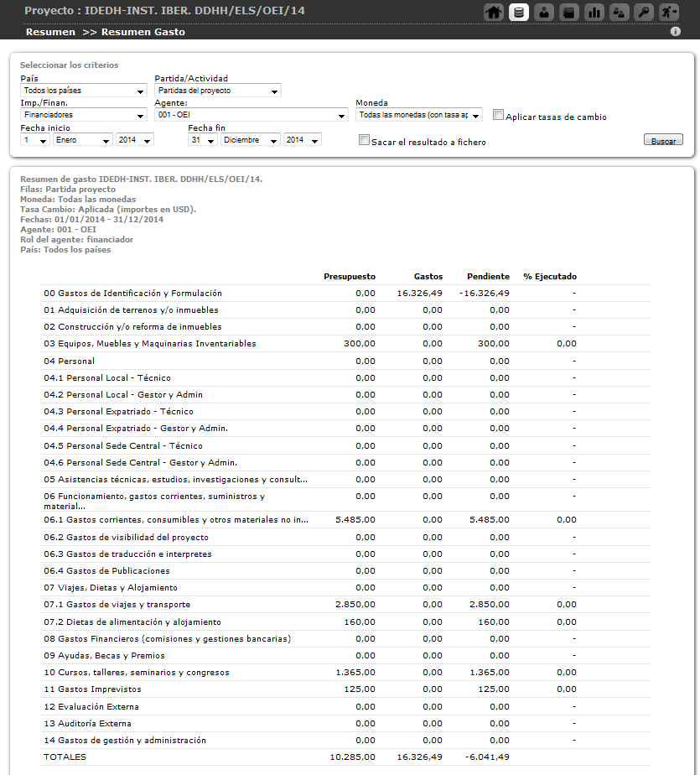This screenshot has height=775, width=700.
Task: Click the Presupuesto column header
Action: coord(350,276)
